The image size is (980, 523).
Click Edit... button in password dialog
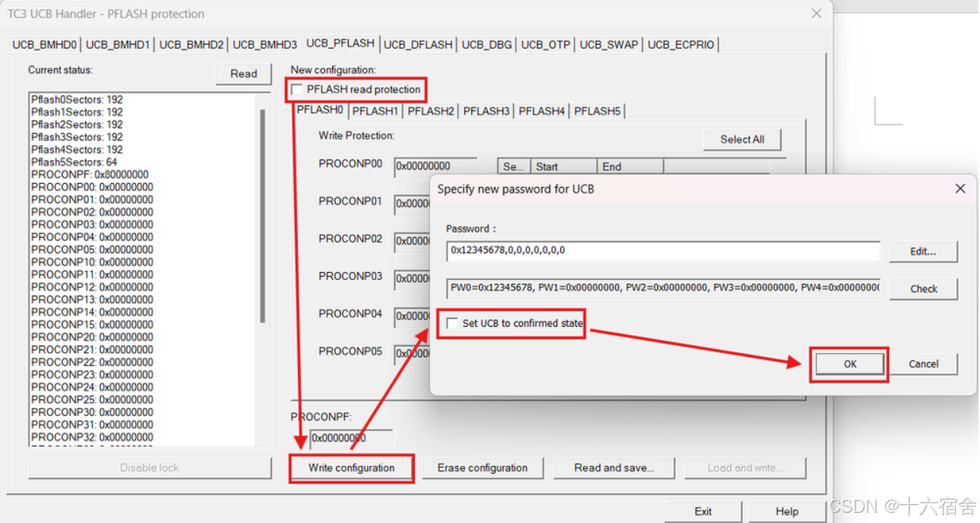point(923,251)
